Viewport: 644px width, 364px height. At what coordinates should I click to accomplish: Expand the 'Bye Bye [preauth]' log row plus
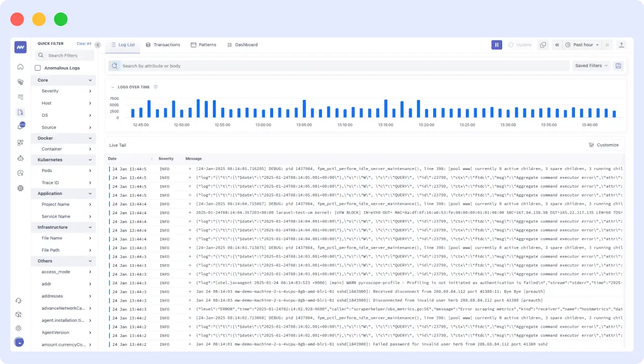(190, 291)
